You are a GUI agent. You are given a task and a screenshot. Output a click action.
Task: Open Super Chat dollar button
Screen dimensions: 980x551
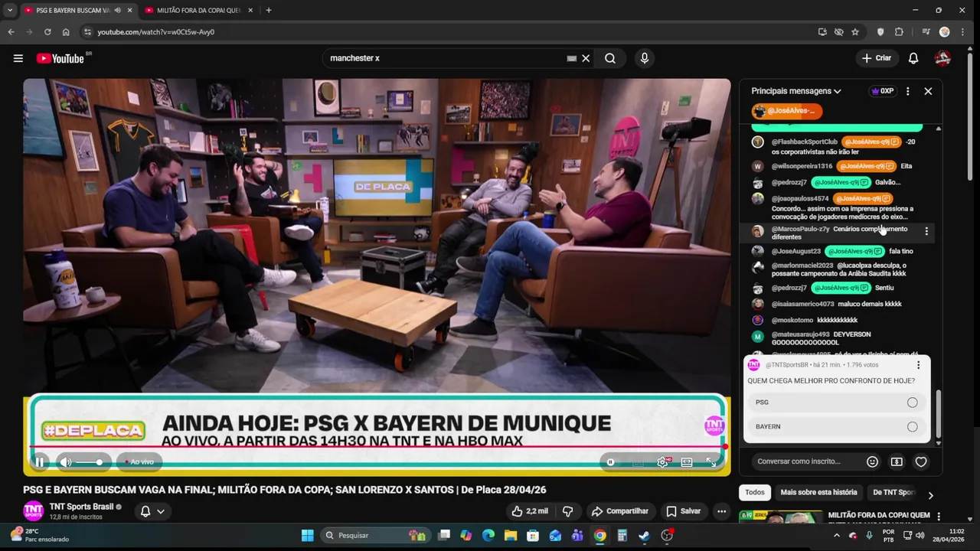(x=897, y=461)
